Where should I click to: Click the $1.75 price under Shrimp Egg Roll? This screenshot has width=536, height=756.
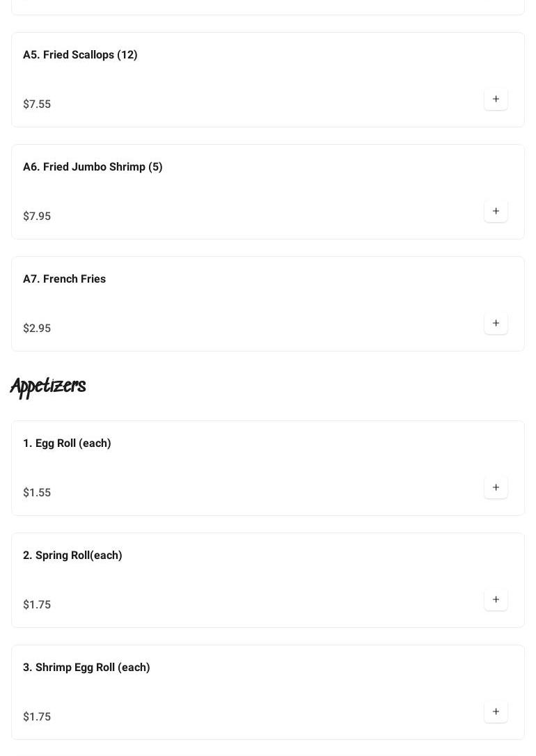[x=37, y=717]
